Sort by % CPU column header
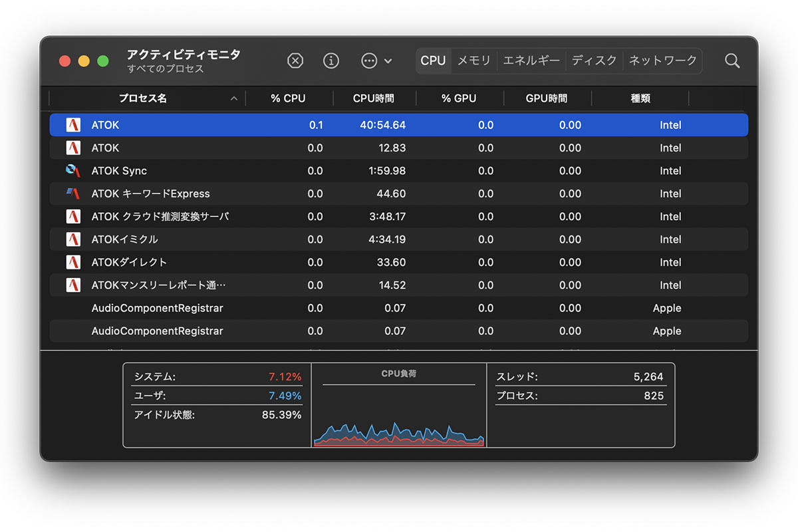This screenshot has height=532, width=798. [288, 98]
